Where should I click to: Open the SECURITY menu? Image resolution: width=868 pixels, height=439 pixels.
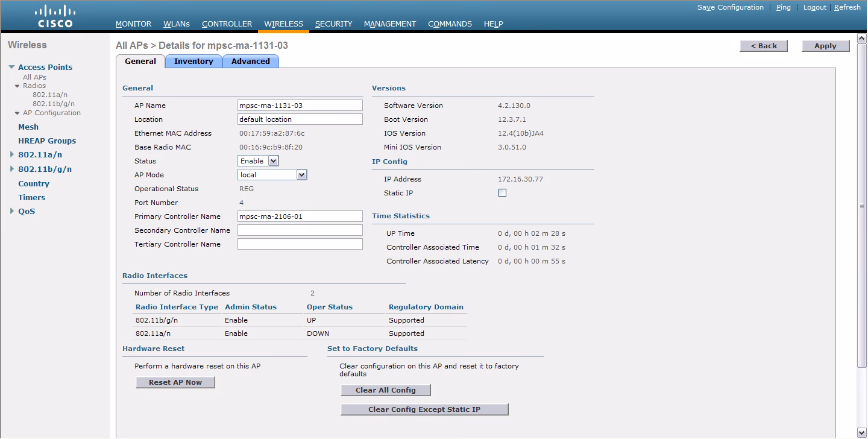[x=333, y=24]
